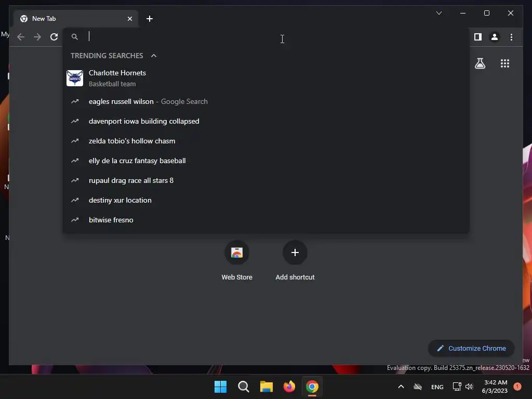
Task: Choose 'davenport iowa building collapsed' suggestion
Action: pyautogui.click(x=266, y=121)
